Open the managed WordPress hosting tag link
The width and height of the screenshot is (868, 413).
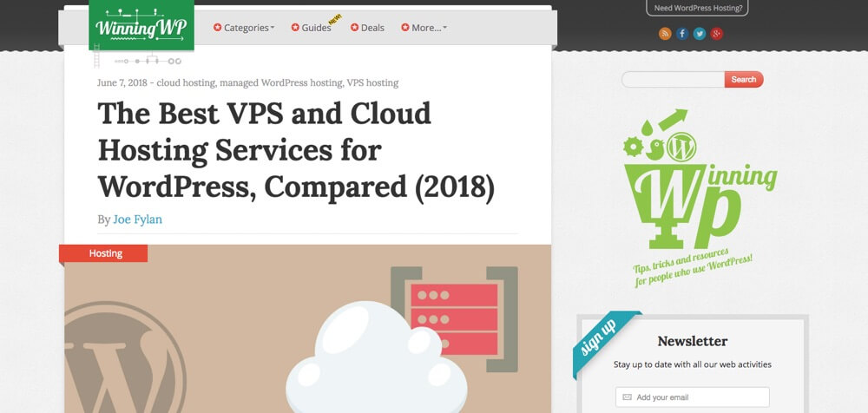[x=281, y=83]
